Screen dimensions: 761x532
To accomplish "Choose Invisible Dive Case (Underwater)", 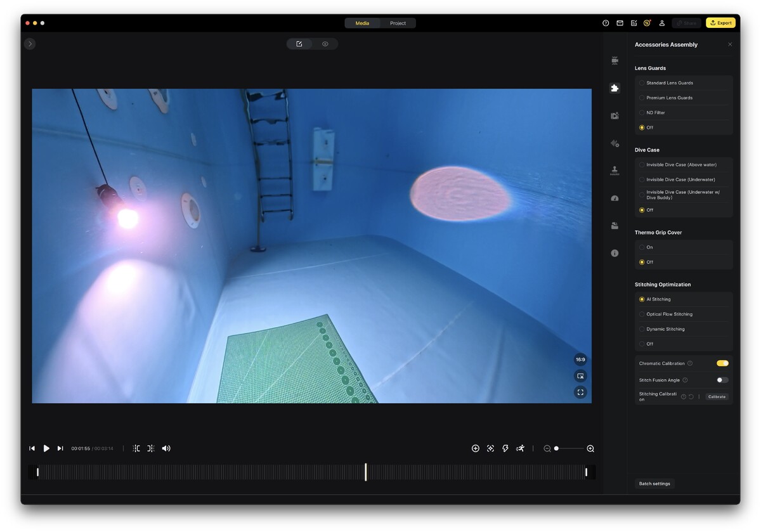I will 642,179.
